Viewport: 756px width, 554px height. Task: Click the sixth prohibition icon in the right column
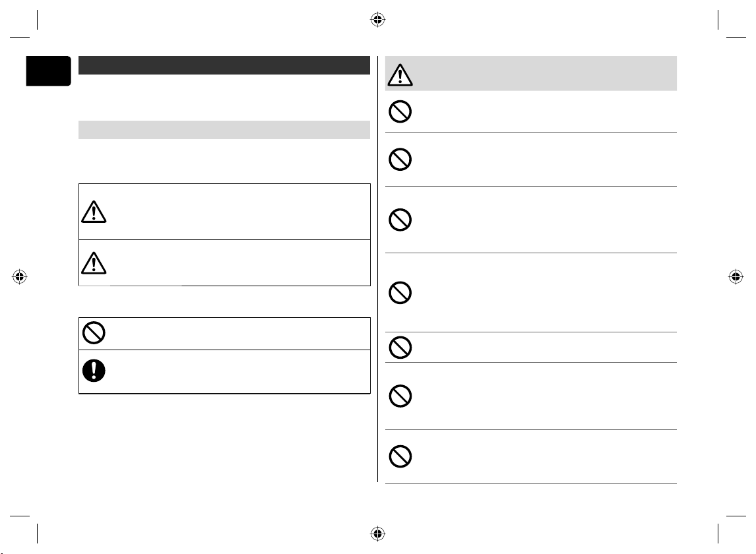(x=400, y=396)
